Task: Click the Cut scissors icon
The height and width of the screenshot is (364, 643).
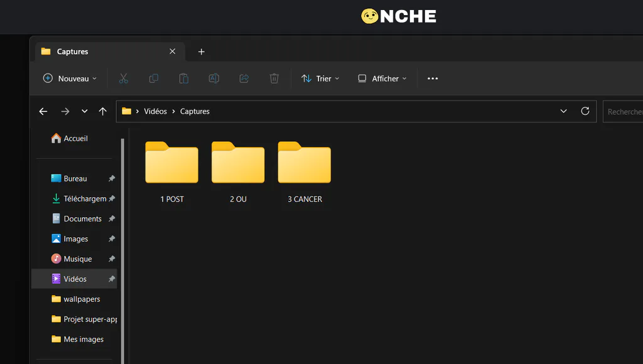Action: [x=124, y=78]
